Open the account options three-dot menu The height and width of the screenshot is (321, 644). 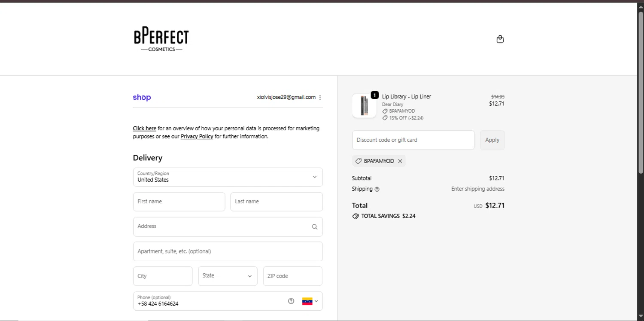click(320, 98)
